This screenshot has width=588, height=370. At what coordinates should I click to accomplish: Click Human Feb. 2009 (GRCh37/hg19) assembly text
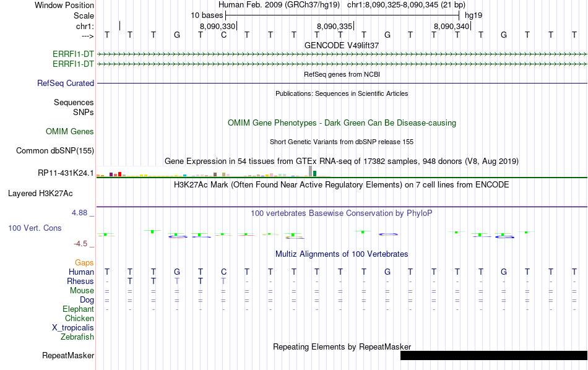tap(279, 5)
